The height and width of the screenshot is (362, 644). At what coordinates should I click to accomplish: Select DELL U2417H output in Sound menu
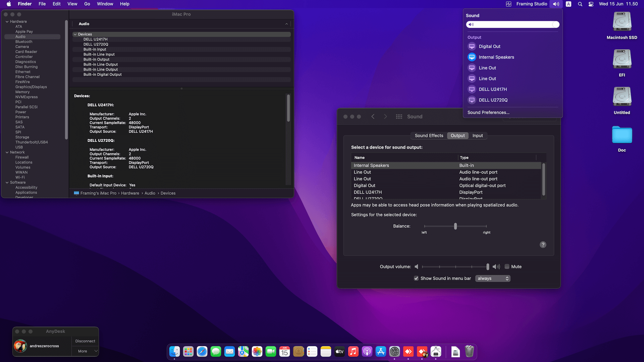click(x=513, y=89)
